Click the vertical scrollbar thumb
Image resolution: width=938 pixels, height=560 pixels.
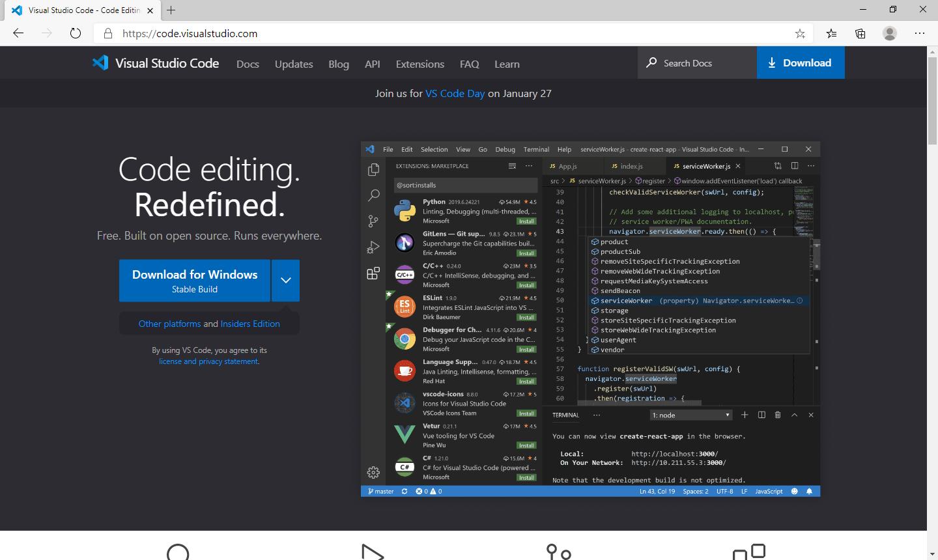coord(932,101)
